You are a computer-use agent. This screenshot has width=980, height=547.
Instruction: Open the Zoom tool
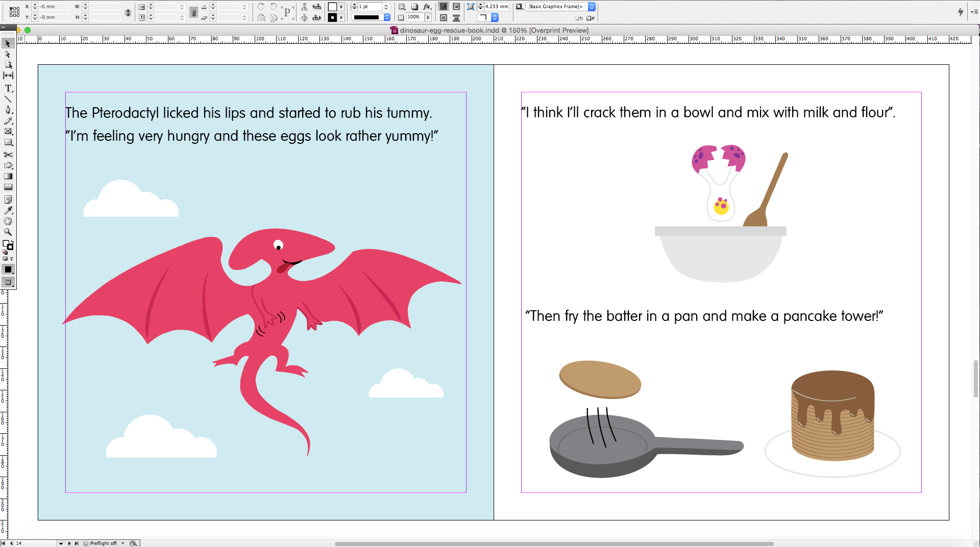pos(8,232)
